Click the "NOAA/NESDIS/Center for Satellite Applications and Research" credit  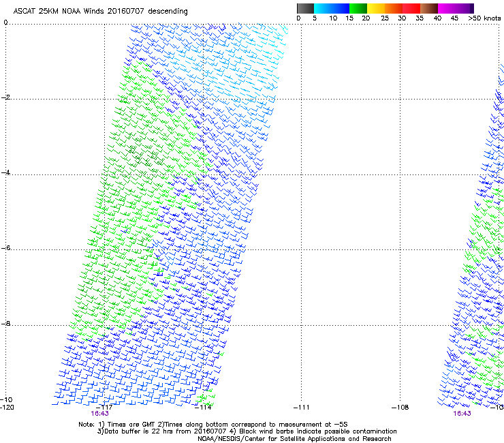point(294,439)
